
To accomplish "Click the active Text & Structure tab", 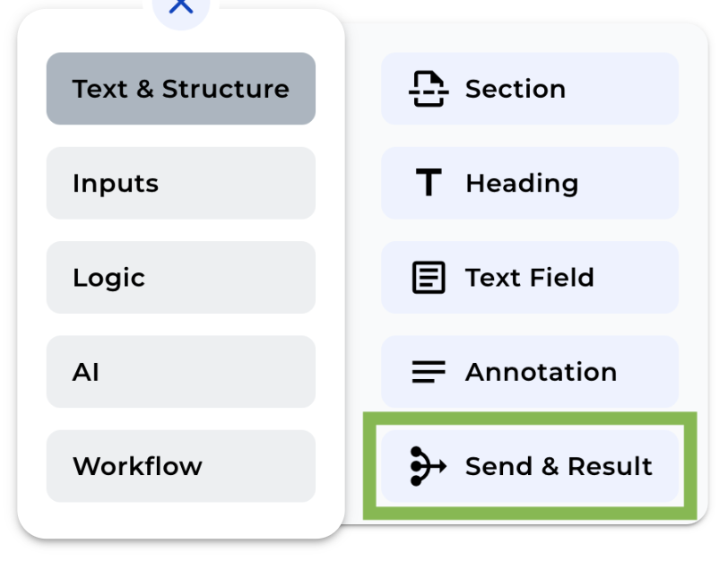I will (181, 89).
